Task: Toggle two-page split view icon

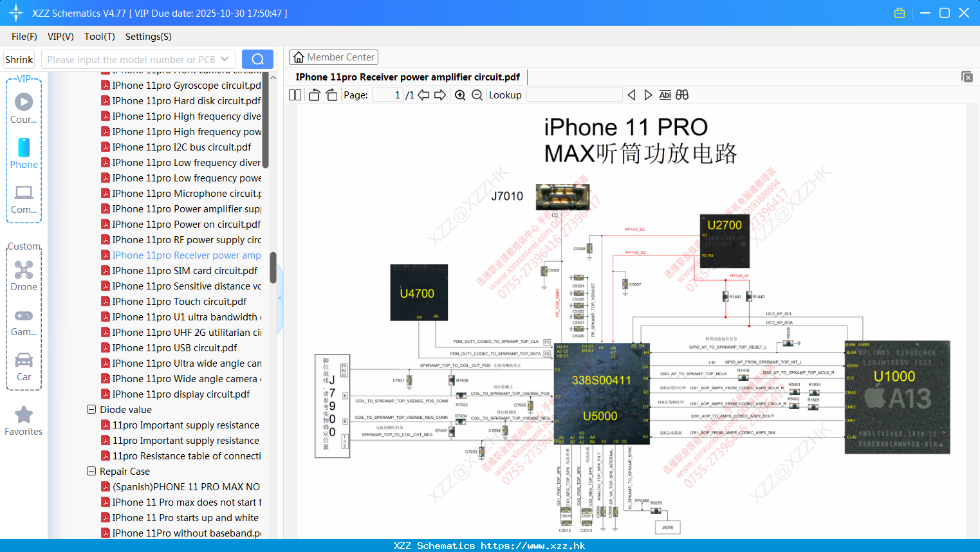Action: tap(295, 95)
